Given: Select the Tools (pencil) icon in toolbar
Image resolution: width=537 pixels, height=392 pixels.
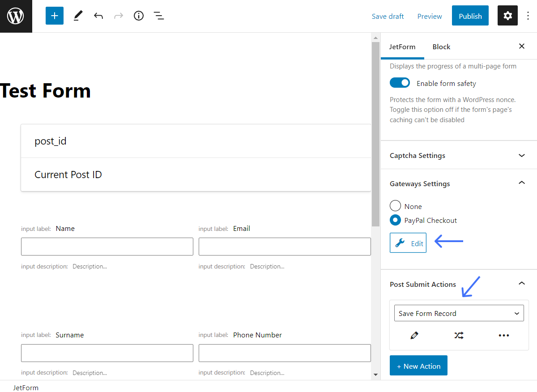Looking at the screenshot, I should tap(77, 16).
